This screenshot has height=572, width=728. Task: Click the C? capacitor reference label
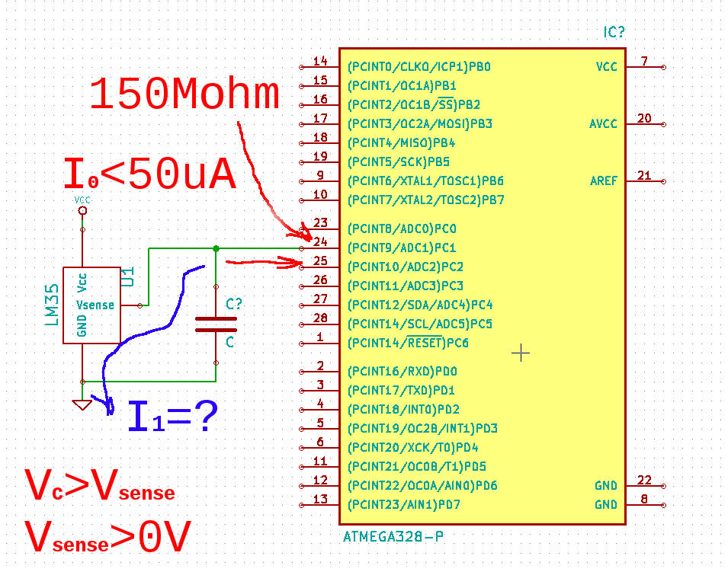233,304
